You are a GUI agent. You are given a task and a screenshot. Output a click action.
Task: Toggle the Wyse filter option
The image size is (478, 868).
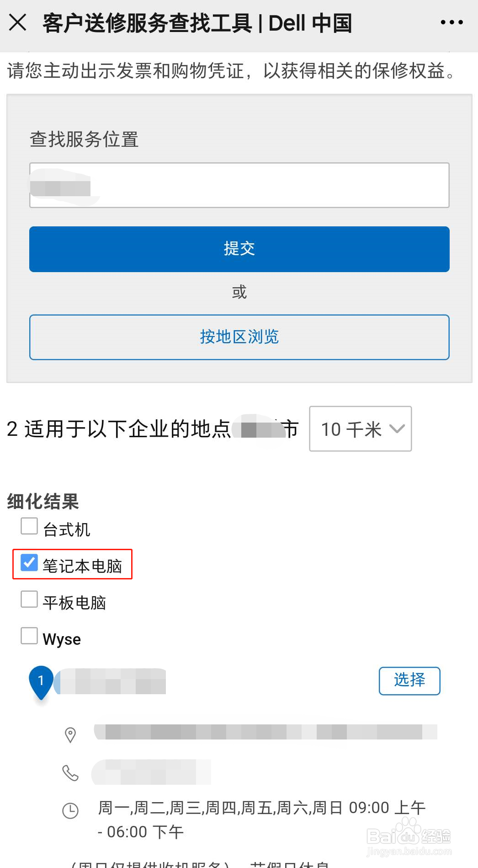(x=29, y=636)
